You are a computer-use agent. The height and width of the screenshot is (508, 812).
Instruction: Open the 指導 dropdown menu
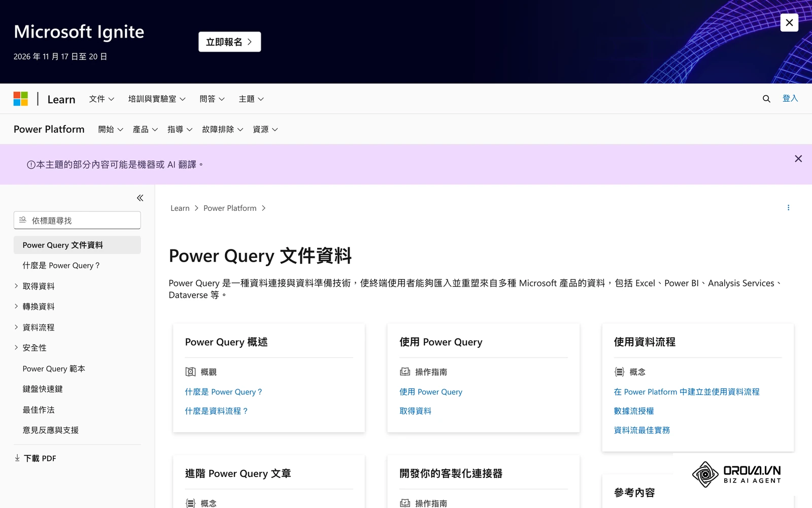pos(180,130)
